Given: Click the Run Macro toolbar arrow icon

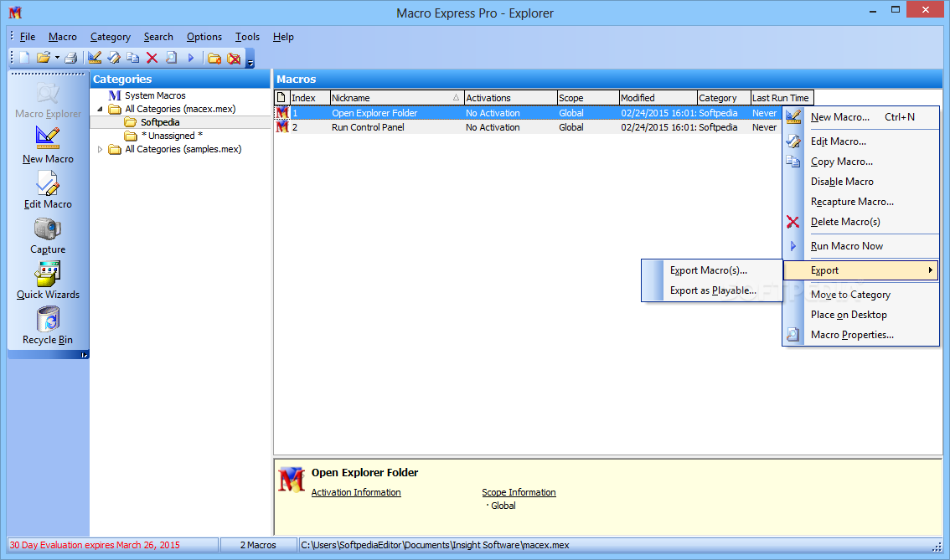Looking at the screenshot, I should pyautogui.click(x=191, y=58).
